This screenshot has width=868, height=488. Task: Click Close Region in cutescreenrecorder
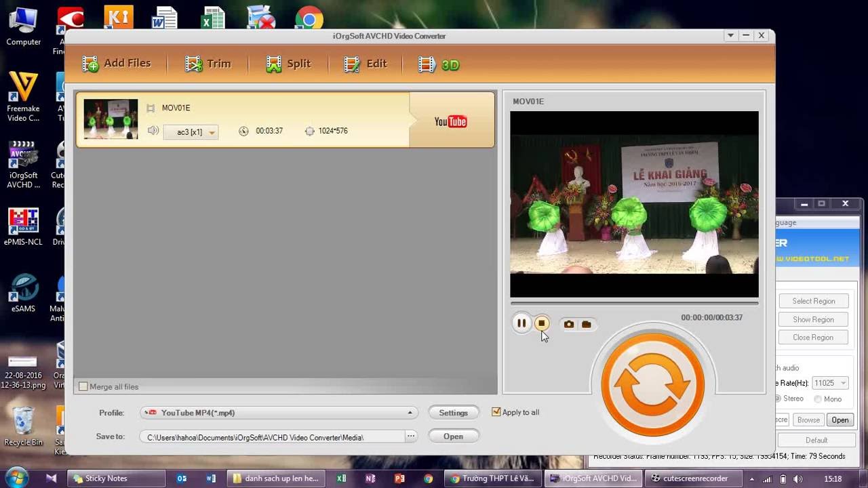812,338
